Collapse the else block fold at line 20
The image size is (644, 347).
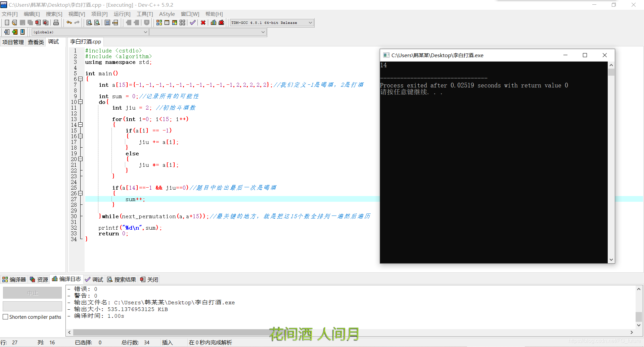[x=81, y=159]
